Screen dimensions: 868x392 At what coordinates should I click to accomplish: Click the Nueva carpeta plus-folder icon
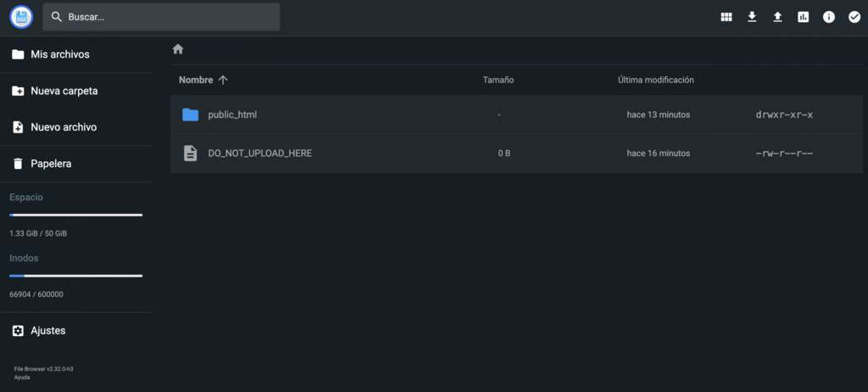click(x=18, y=91)
